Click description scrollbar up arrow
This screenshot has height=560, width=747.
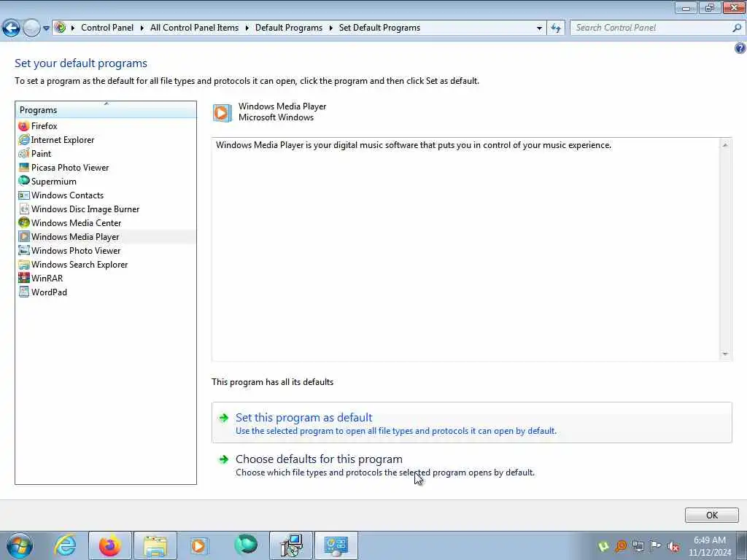point(724,145)
